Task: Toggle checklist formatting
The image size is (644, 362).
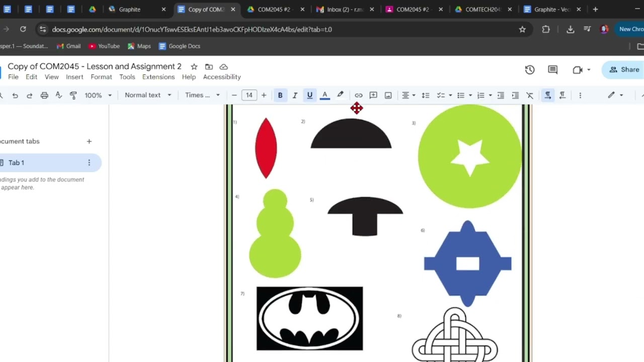Action: (x=441, y=95)
